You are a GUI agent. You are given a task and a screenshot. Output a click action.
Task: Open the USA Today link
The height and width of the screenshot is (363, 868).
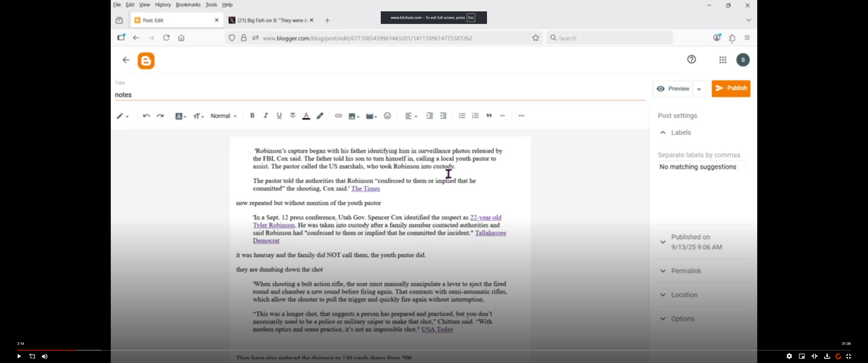437,329
